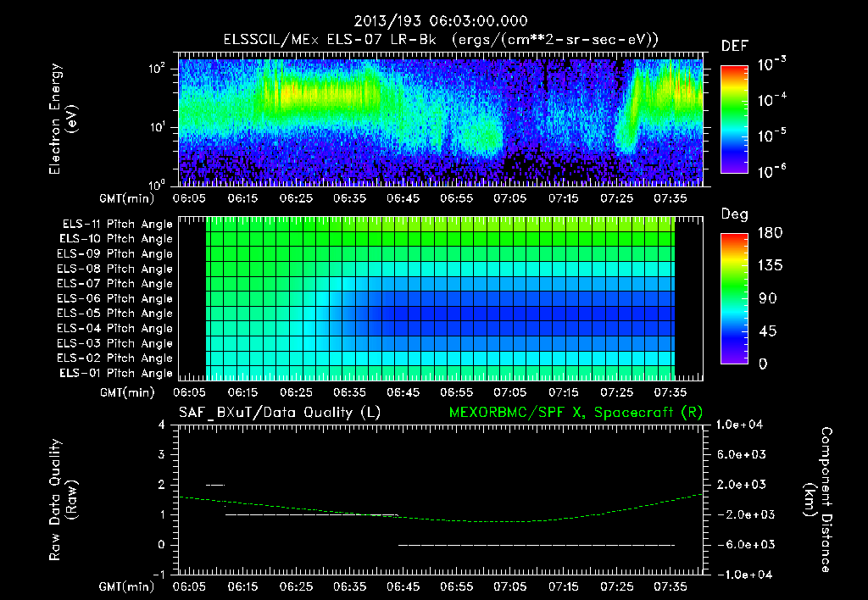Select the ELS-01 Pitch Angle row label
The width and height of the screenshot is (868, 600).
[116, 373]
